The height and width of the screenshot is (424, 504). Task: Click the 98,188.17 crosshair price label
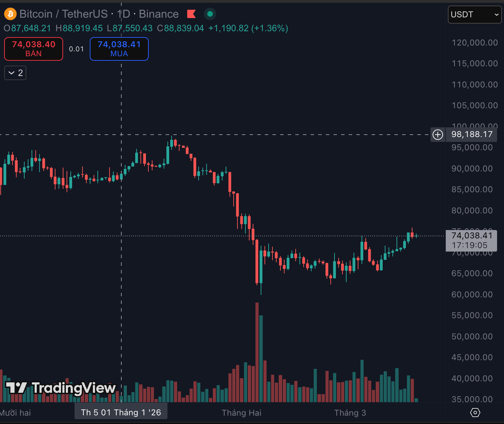[471, 135]
